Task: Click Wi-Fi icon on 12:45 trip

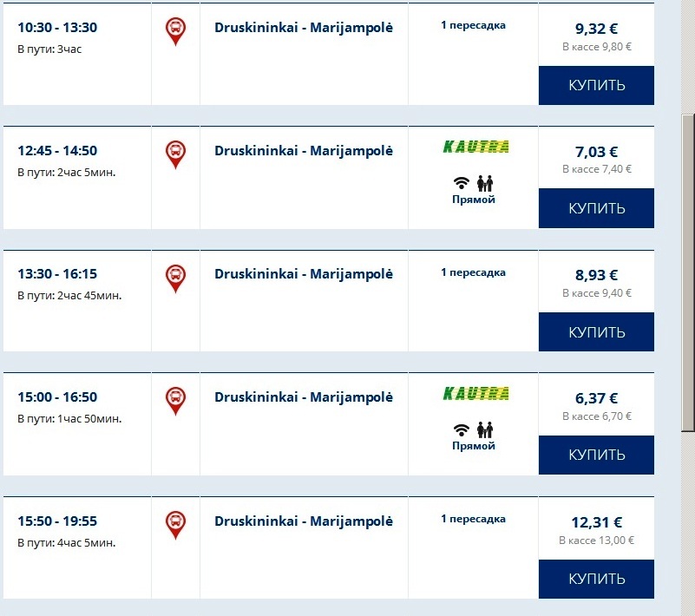Action: click(462, 183)
